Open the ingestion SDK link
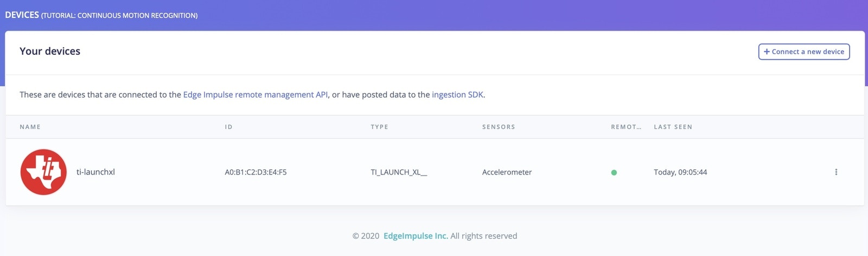Image resolution: width=868 pixels, height=256 pixels. (457, 95)
